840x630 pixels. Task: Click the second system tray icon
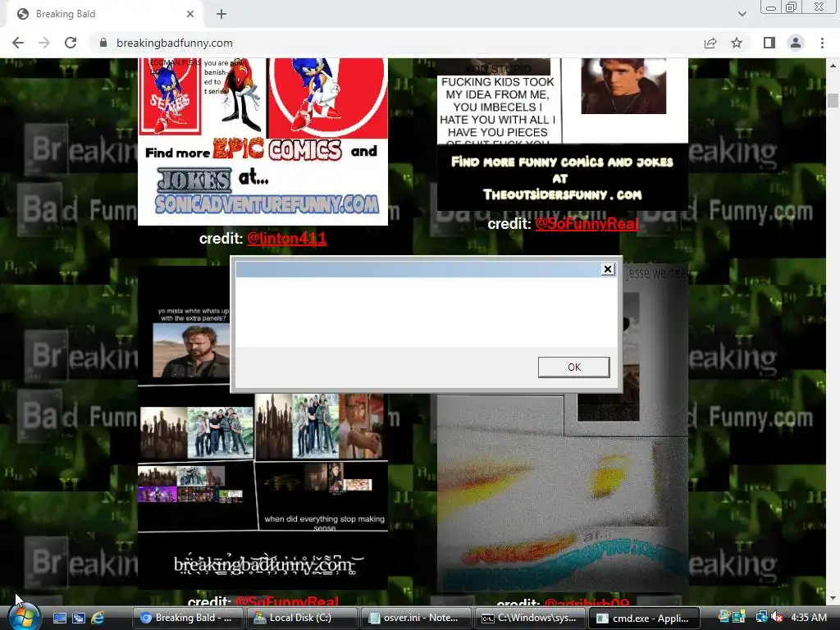tap(740, 618)
